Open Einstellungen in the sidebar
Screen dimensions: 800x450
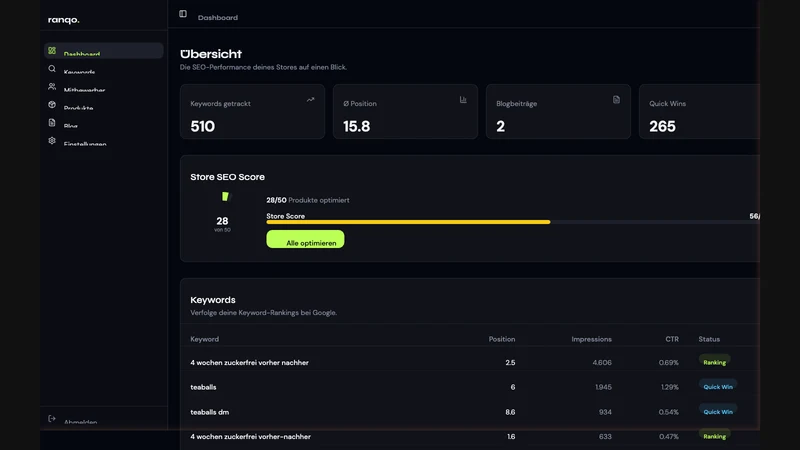pos(104,141)
